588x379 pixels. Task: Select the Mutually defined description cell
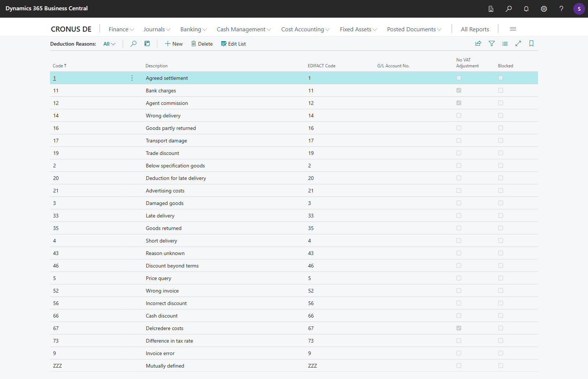pyautogui.click(x=165, y=366)
